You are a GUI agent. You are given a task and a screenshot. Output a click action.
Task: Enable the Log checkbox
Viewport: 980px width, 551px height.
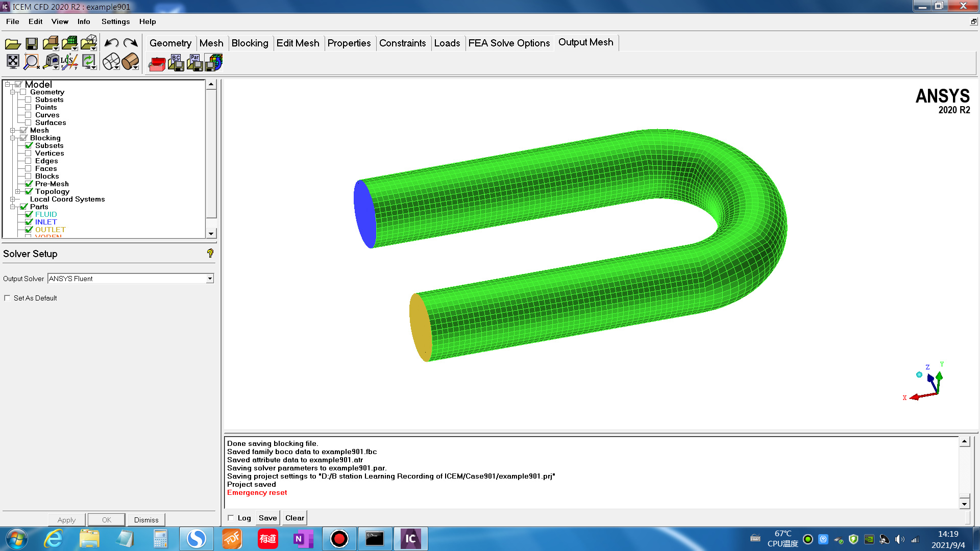(231, 518)
